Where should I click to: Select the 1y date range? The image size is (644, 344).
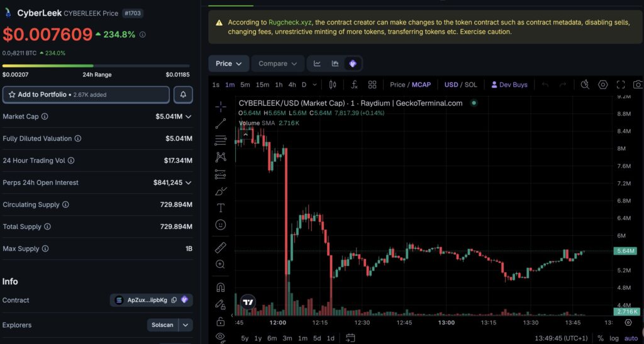[x=258, y=338]
